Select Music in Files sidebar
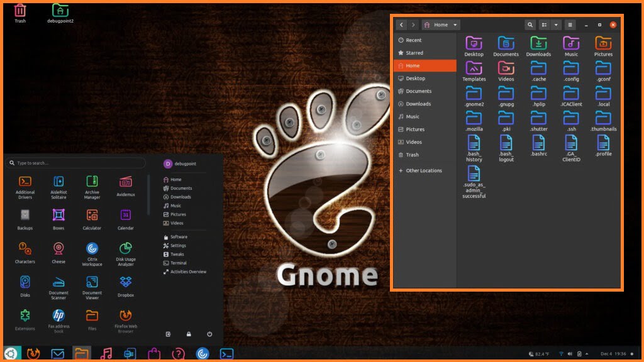The height and width of the screenshot is (362, 644). coord(425,116)
